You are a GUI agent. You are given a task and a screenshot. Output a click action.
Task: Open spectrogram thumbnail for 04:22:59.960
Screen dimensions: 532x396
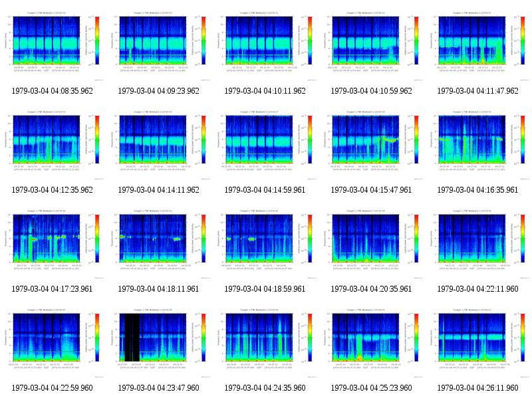[53, 343]
